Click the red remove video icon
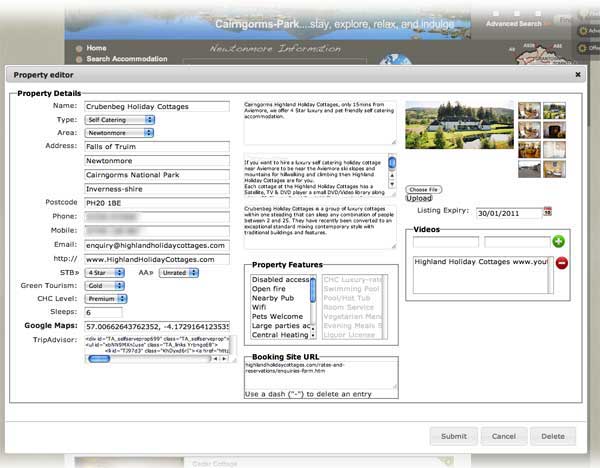 [x=561, y=263]
